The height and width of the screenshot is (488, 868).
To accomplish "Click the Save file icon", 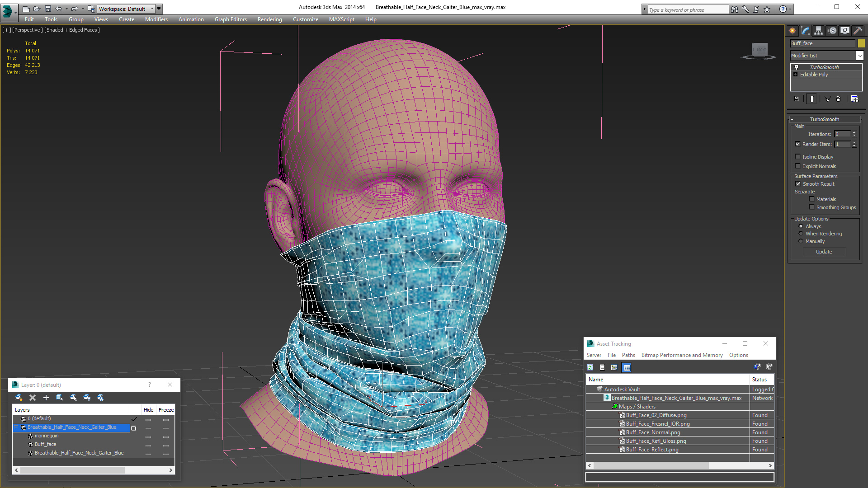I will (x=48, y=9).
